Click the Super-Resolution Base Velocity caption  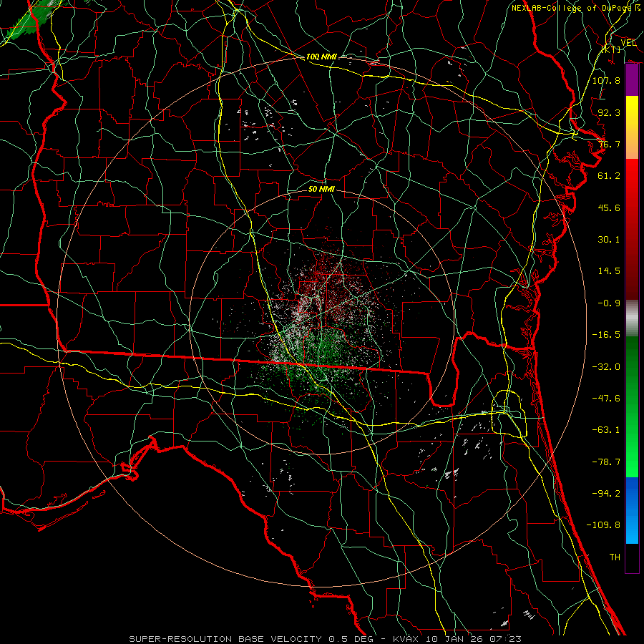click(x=326, y=639)
